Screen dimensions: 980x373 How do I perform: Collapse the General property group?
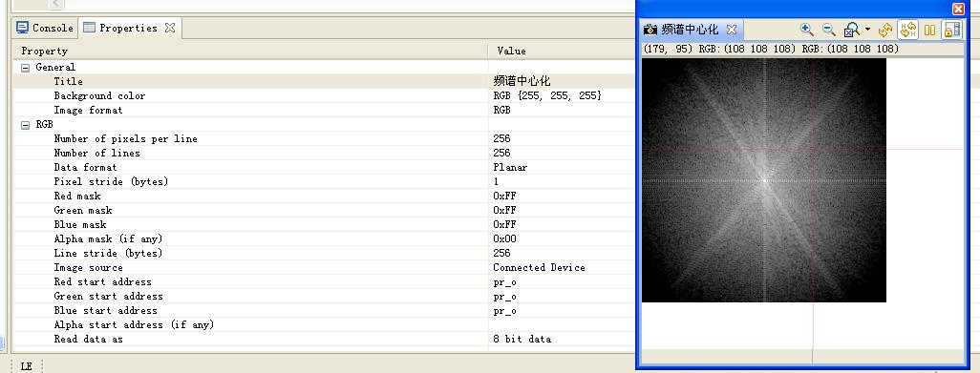click(25, 68)
